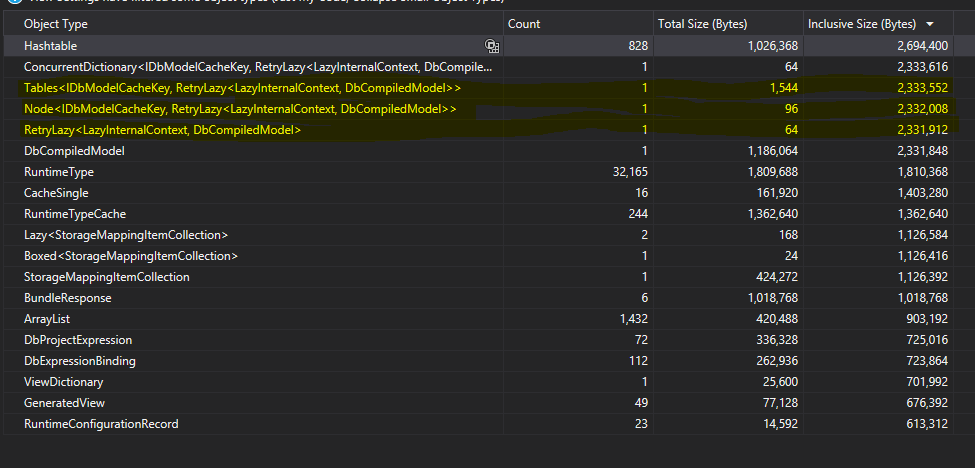Click the Lazy total size value 168

coord(788,235)
